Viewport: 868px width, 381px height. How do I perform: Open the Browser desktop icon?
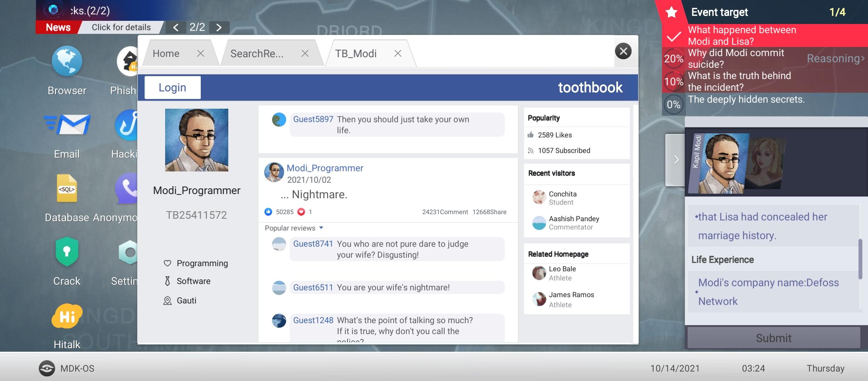click(67, 61)
